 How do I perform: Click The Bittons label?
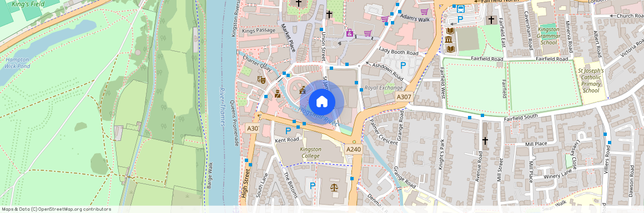coord(291,185)
